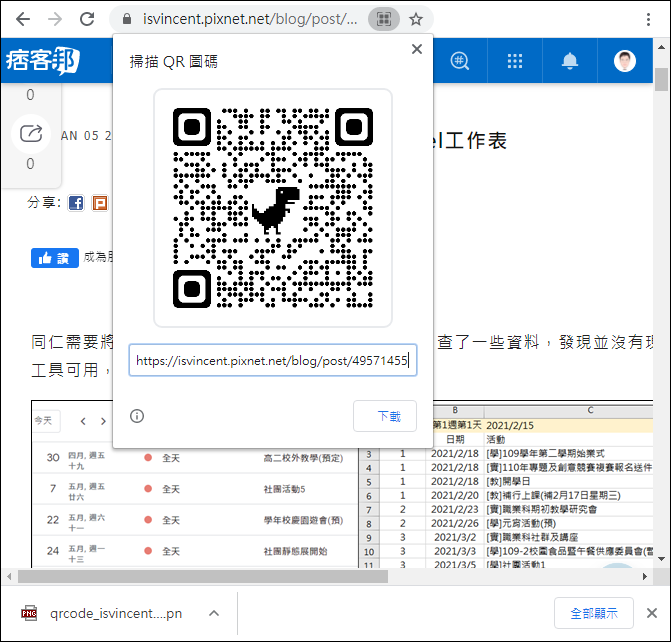Open notifications bell icon
The height and width of the screenshot is (642, 671).
click(570, 61)
